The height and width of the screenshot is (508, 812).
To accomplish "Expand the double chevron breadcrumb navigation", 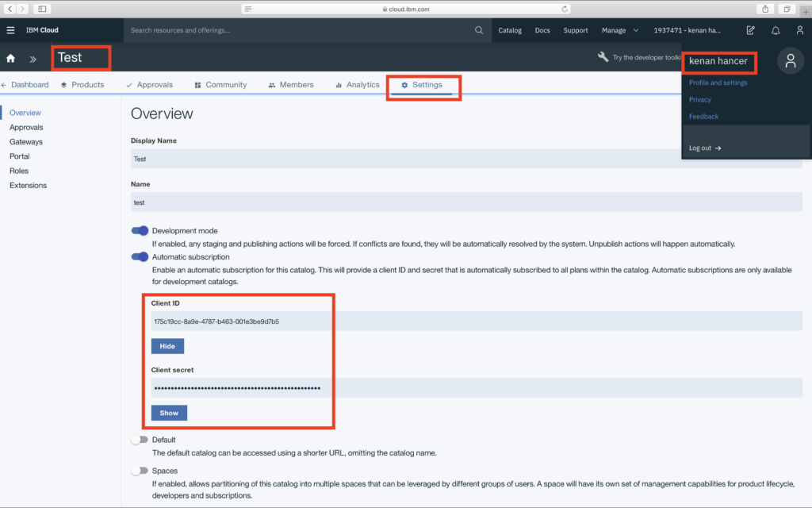I will click(x=33, y=59).
